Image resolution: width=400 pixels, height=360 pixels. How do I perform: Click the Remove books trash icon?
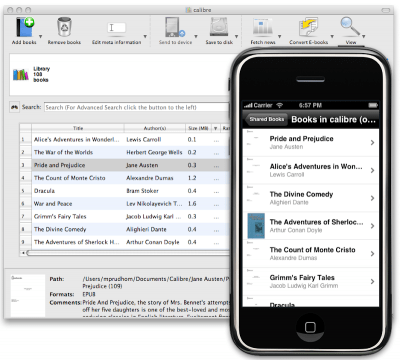pos(64,27)
